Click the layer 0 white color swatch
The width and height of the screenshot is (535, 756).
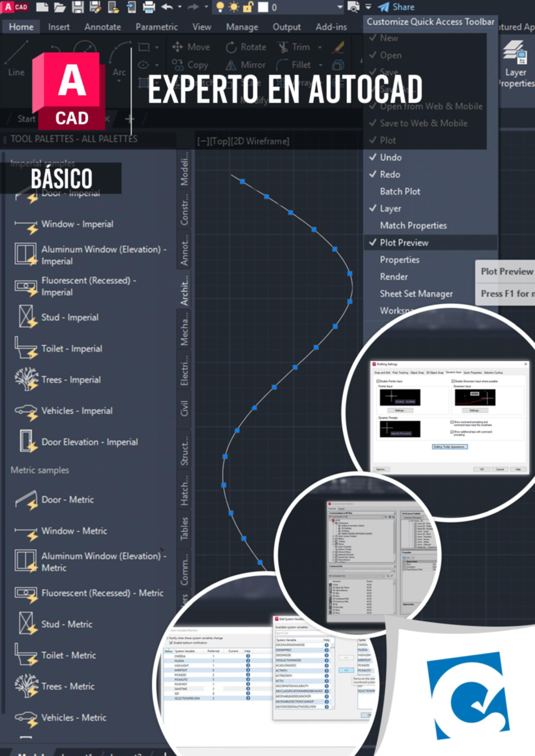pyautogui.click(x=263, y=7)
